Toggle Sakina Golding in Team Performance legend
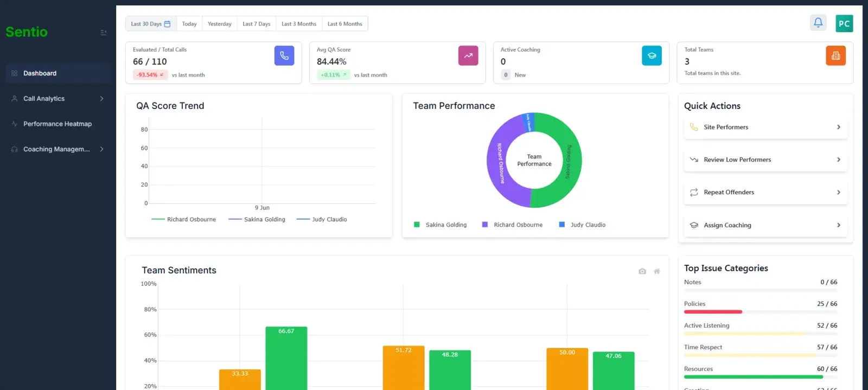 441,225
